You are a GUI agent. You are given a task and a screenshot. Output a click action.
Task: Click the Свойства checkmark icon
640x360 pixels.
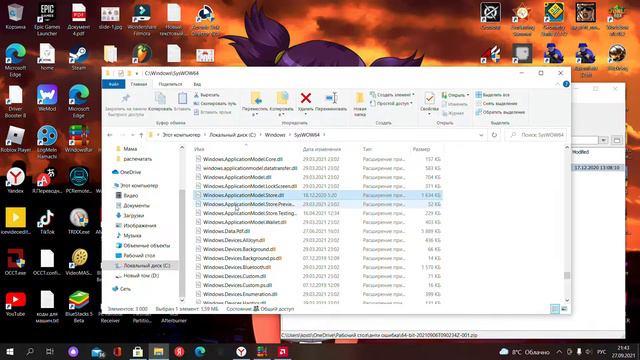429,98
